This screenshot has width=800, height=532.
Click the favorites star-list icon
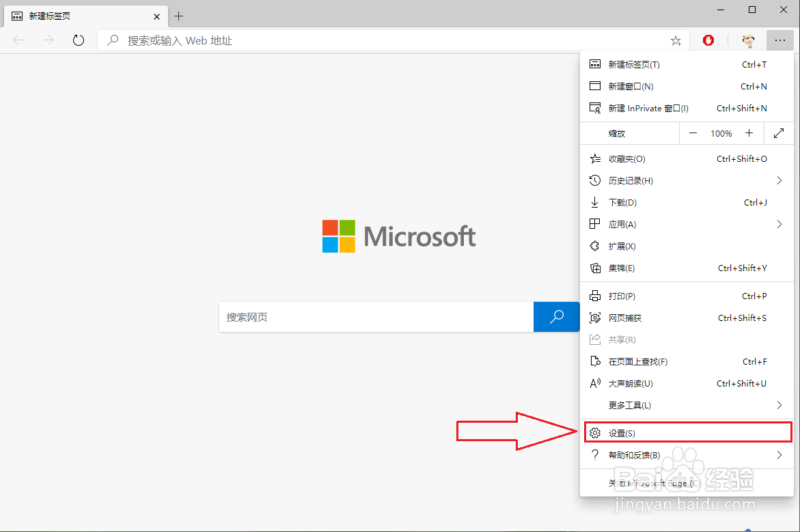595,158
